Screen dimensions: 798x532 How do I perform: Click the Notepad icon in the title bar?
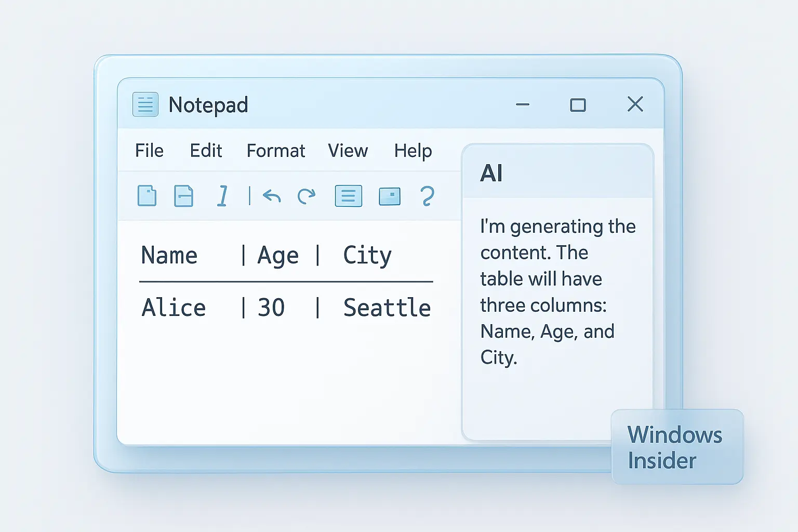click(145, 104)
